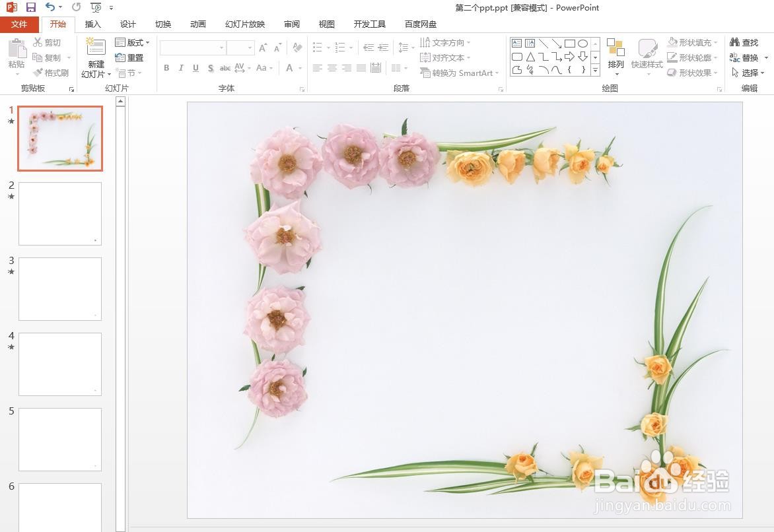This screenshot has height=532, width=774.
Task: Open 形状轮廓 (Shape Outline) color menu
Action: click(x=692, y=57)
